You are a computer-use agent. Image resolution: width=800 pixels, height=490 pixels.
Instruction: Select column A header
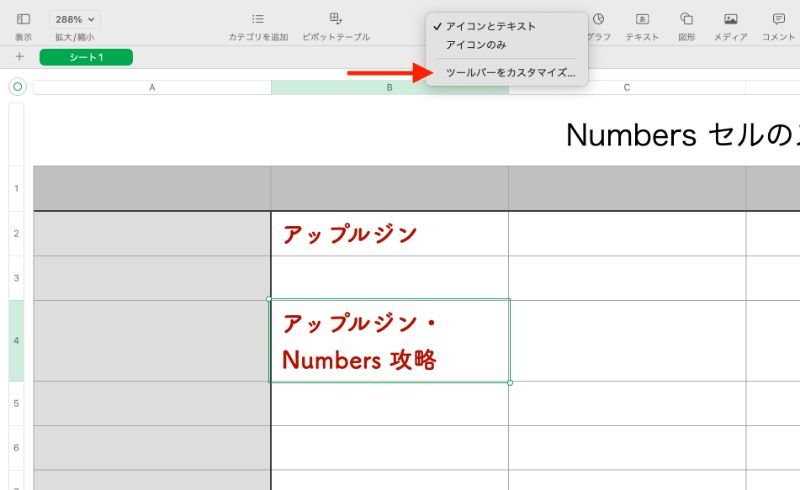pyautogui.click(x=152, y=87)
